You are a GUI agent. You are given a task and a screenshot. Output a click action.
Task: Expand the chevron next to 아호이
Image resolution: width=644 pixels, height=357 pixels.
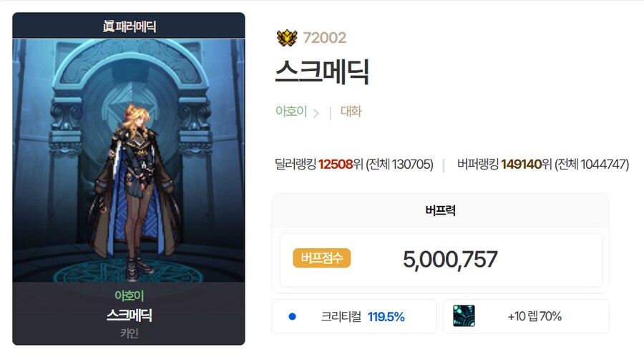pyautogui.click(x=316, y=113)
